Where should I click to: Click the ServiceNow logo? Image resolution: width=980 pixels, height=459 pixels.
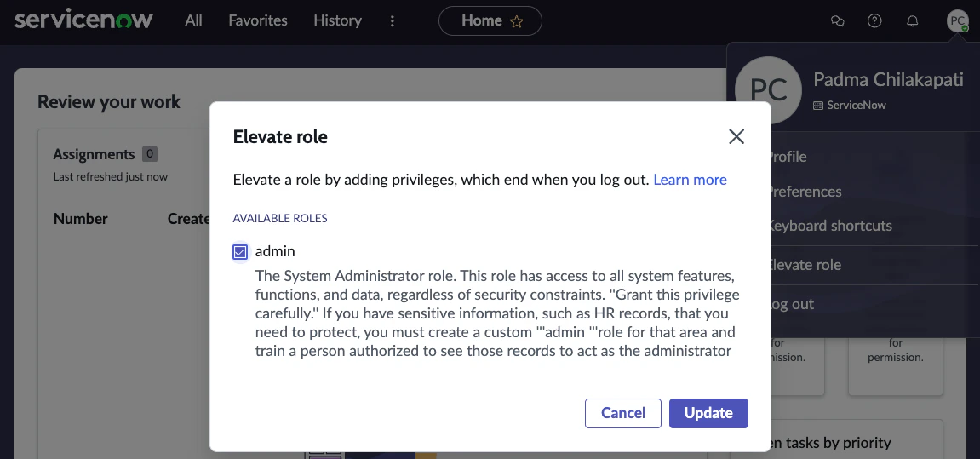83,20
